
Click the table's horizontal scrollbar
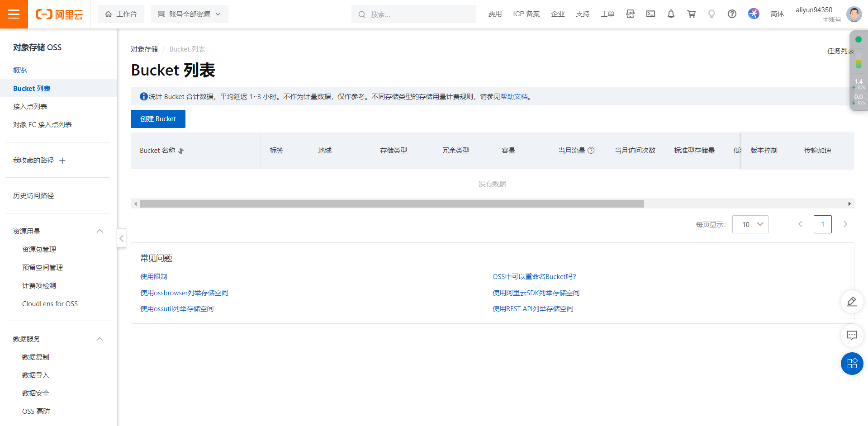click(392, 204)
